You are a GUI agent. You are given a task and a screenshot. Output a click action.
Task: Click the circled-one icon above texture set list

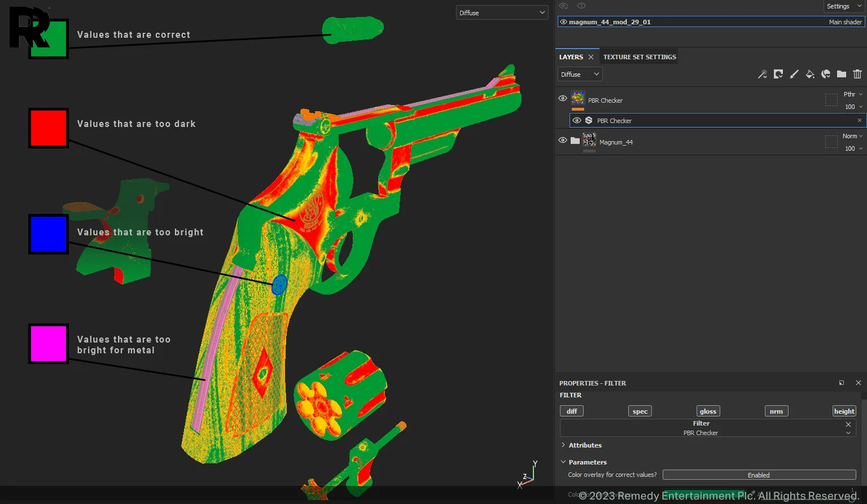click(x=581, y=6)
